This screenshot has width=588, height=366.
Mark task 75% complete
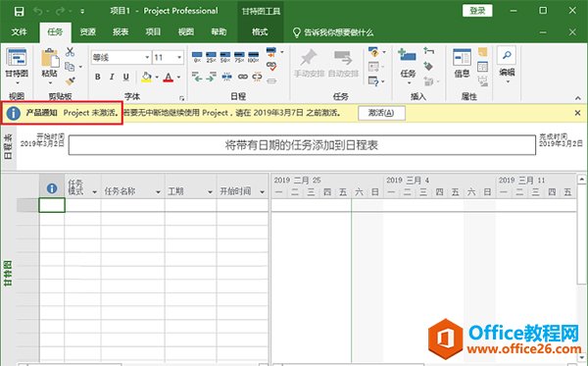tap(239, 57)
